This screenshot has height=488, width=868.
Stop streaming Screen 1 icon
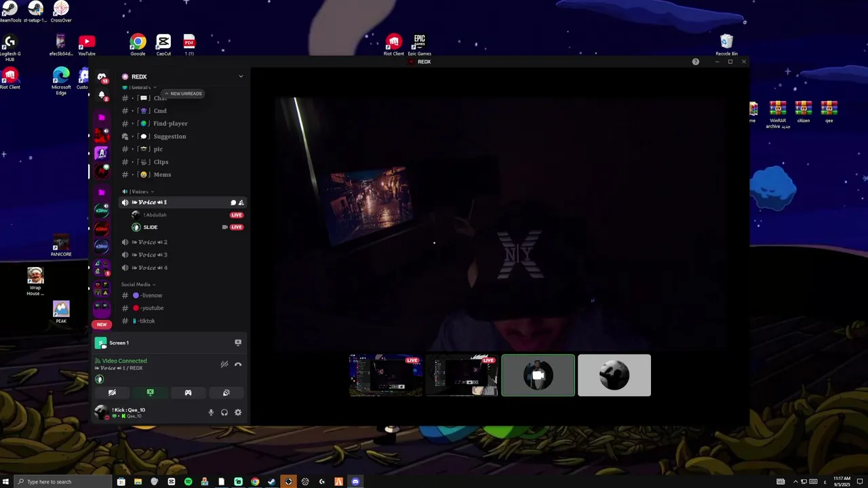click(238, 343)
